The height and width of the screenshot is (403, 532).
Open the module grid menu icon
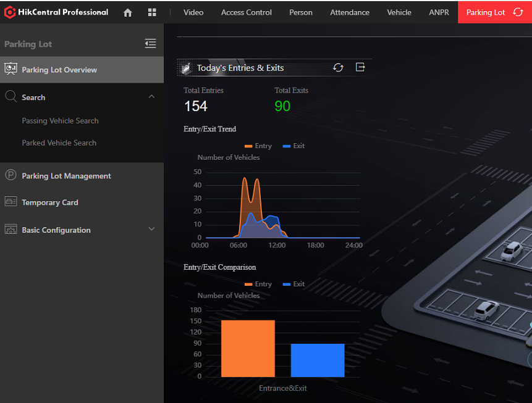point(152,12)
